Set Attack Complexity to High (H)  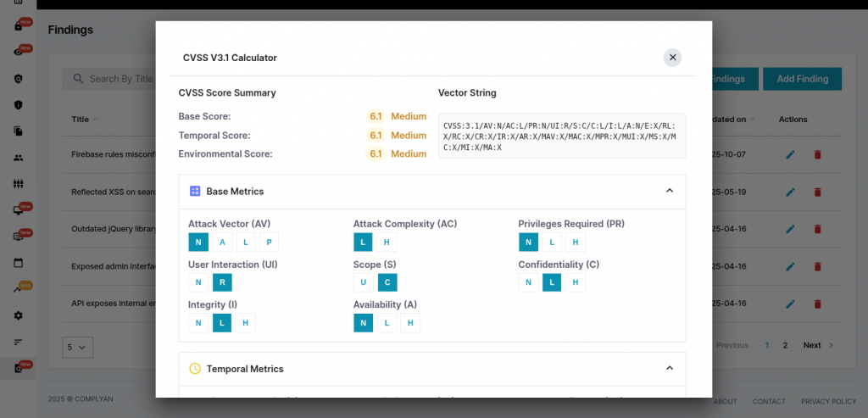(x=387, y=242)
